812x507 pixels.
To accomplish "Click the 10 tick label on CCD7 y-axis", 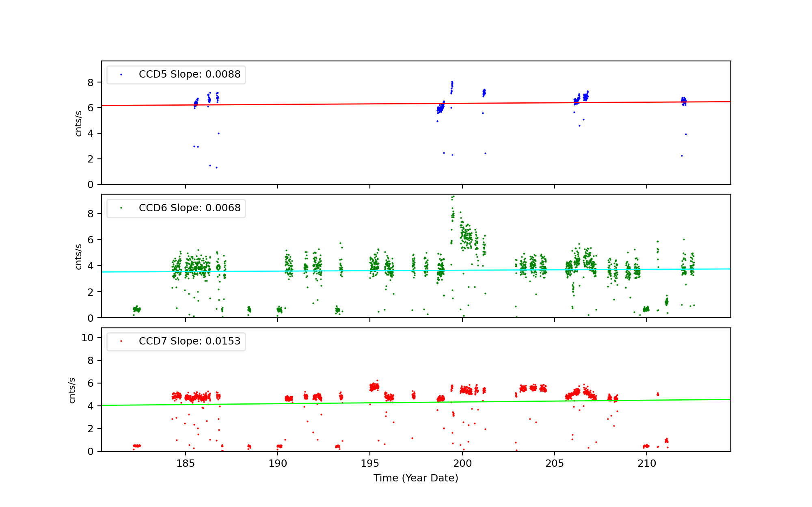I will coord(87,338).
